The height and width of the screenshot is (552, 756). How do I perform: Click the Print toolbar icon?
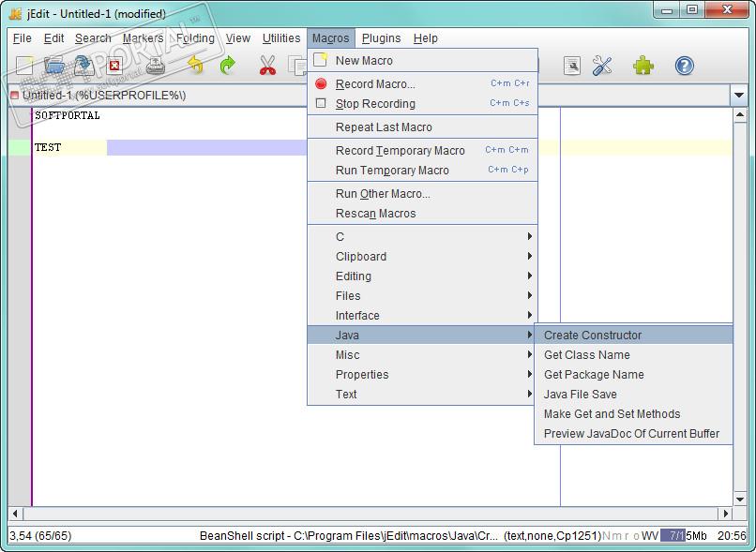tap(156, 65)
